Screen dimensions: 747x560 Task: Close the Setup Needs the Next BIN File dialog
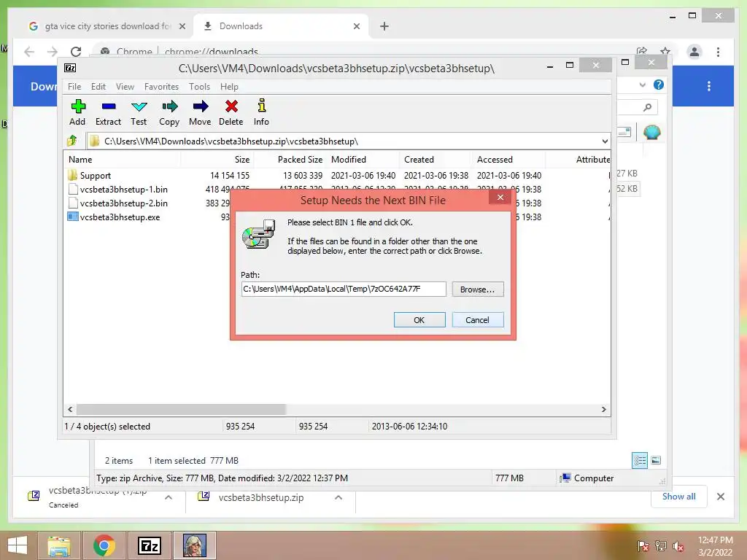(500, 197)
